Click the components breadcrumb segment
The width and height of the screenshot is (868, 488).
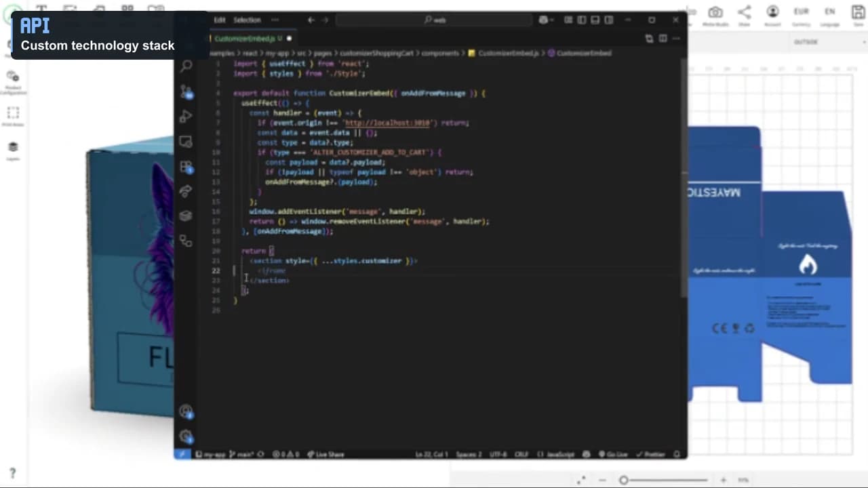coord(440,53)
